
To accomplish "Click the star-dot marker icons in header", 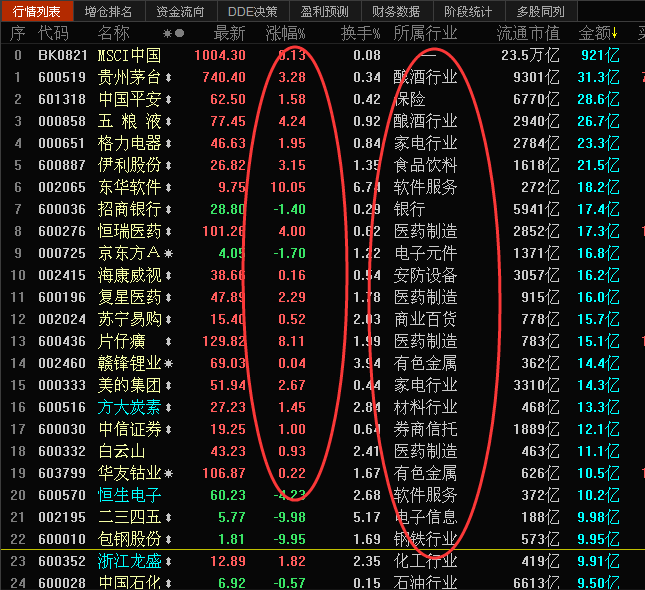I will pyautogui.click(x=174, y=33).
